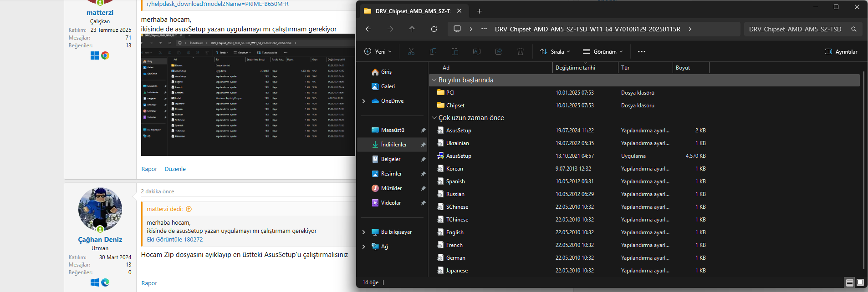This screenshot has height=292, width=868.
Task: Click the address bar ellipsis button
Action: click(484, 29)
